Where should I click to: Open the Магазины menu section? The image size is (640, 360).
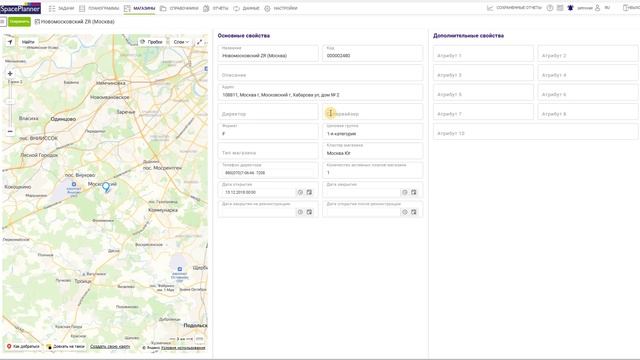point(139,8)
